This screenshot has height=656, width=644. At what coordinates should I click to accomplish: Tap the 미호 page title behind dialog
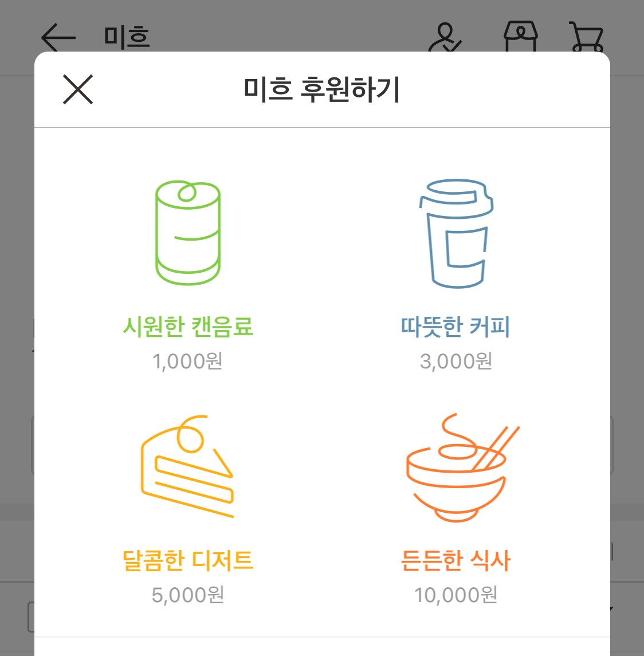[127, 37]
